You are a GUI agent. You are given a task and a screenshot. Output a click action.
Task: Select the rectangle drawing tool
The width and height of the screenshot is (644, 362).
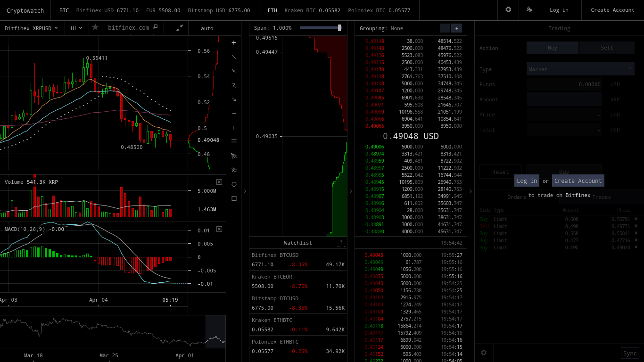point(234,198)
